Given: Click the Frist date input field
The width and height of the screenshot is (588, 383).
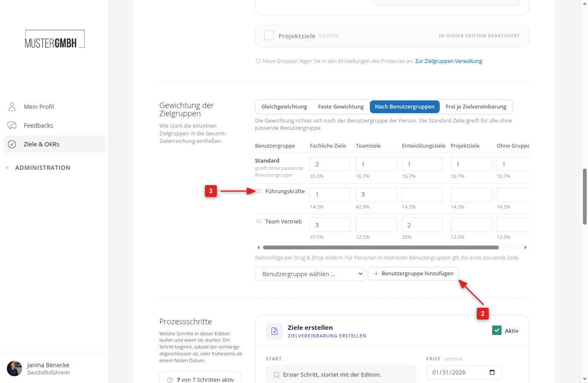Looking at the screenshot, I should [464, 372].
